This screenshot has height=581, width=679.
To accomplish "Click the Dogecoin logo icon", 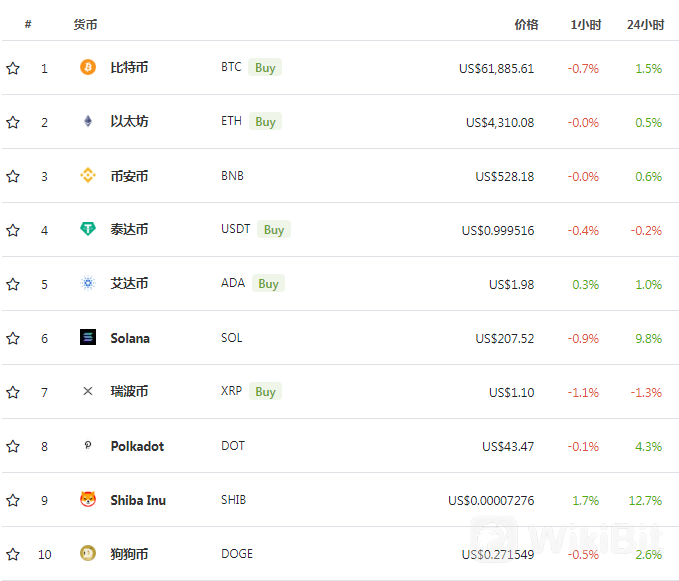I will [88, 553].
